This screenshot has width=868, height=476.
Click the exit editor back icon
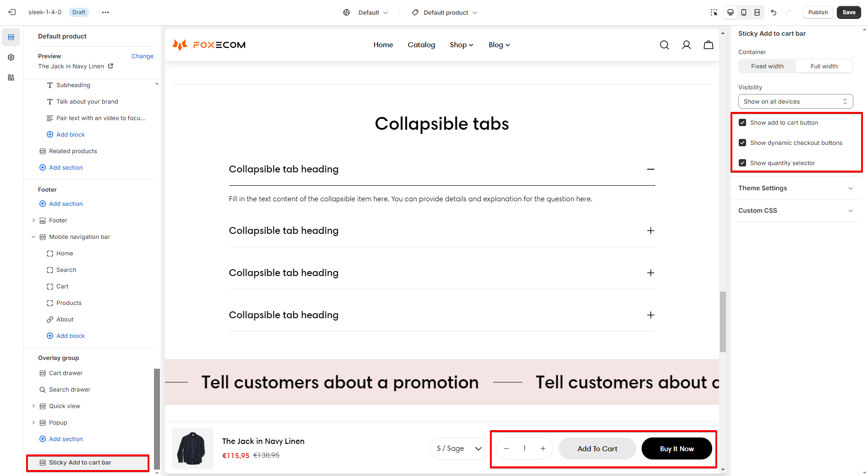[12, 12]
